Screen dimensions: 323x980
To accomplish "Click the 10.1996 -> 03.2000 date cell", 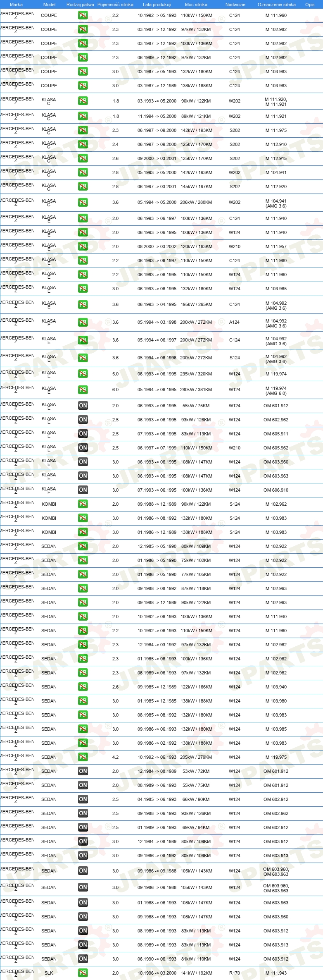I will (x=157, y=973).
